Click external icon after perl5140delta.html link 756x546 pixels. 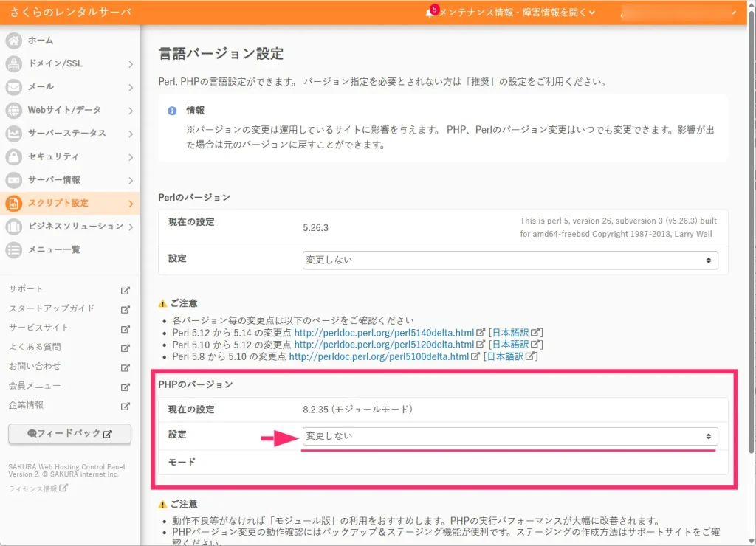pyautogui.click(x=480, y=332)
